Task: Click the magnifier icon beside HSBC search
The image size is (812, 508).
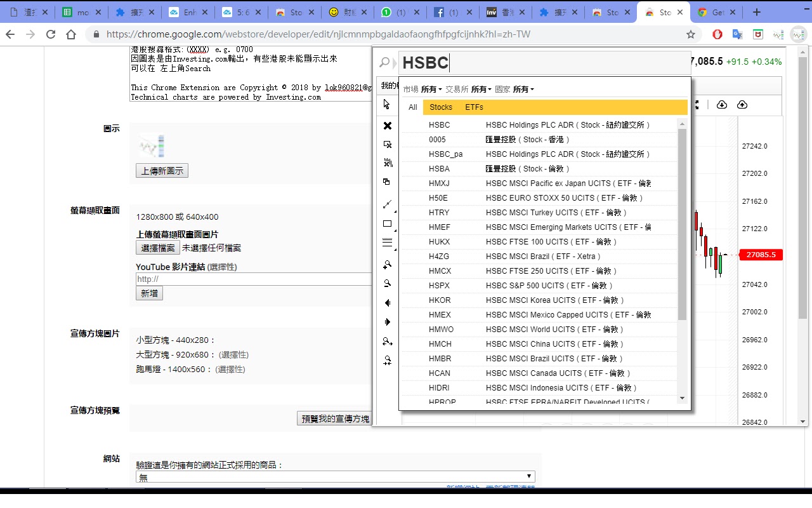Action: [384, 62]
